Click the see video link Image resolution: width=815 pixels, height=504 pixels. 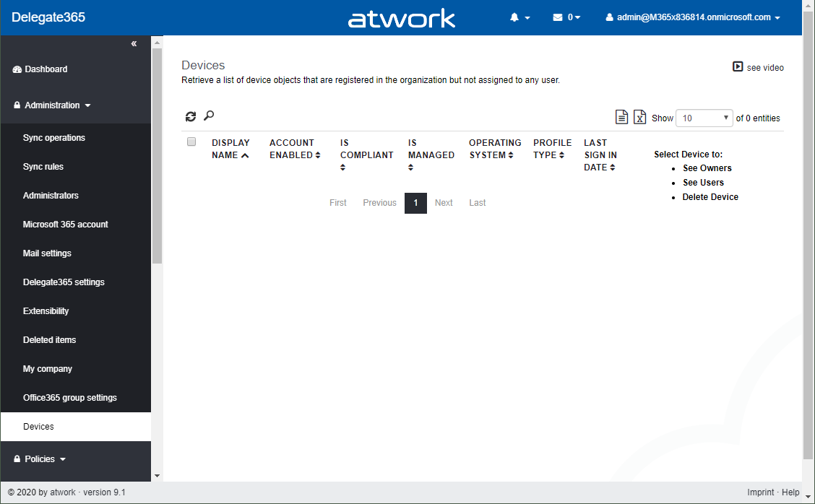click(x=765, y=68)
